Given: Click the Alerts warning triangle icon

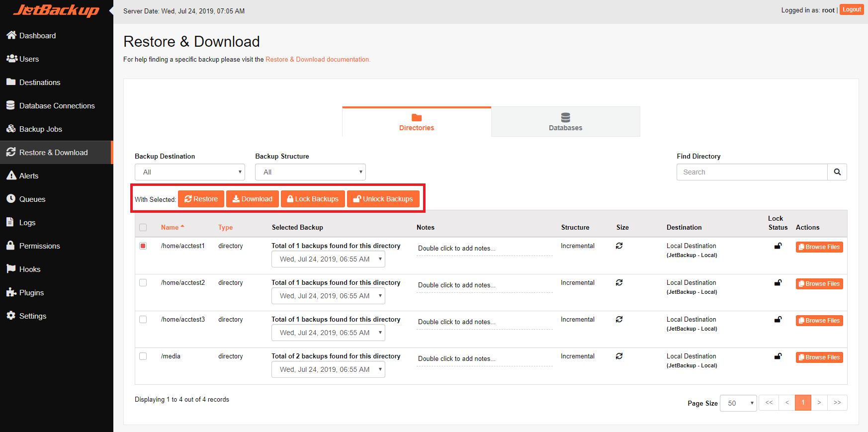Looking at the screenshot, I should point(11,175).
